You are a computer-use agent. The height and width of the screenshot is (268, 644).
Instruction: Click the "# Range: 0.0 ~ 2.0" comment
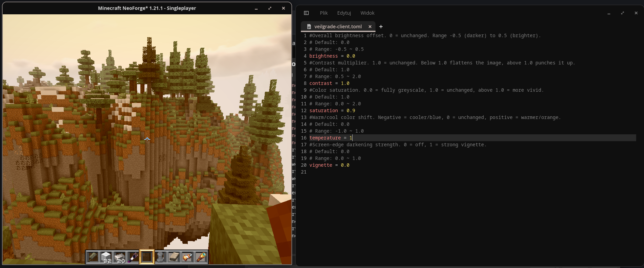(335, 104)
